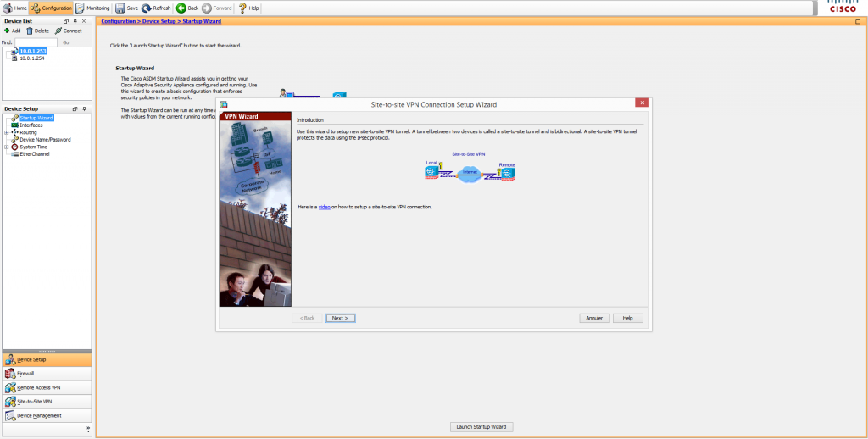Click the Go button beside Find
This screenshot has height=439, width=868.
(66, 42)
